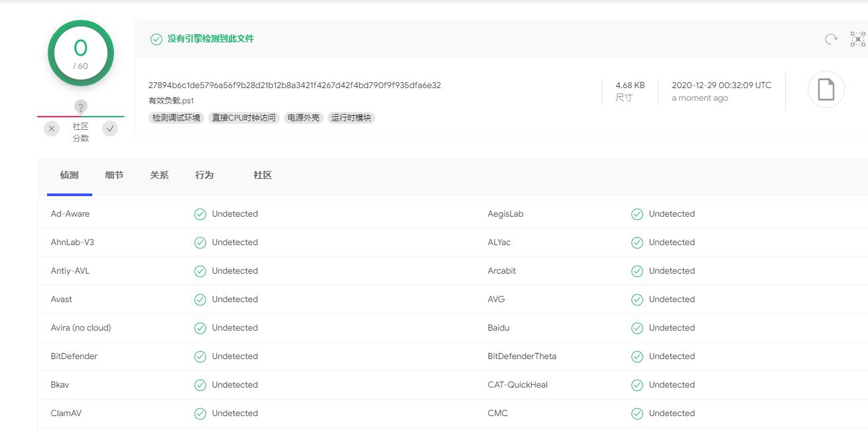The height and width of the screenshot is (432, 868).
Task: Click the Bkav engine name
Action: 60,385
